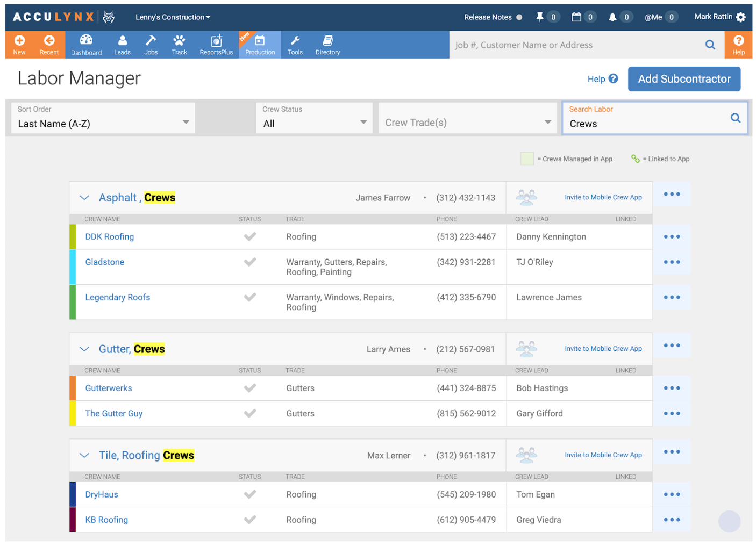The image size is (756, 547).
Task: Open ReportsPlus icon
Action: click(216, 40)
